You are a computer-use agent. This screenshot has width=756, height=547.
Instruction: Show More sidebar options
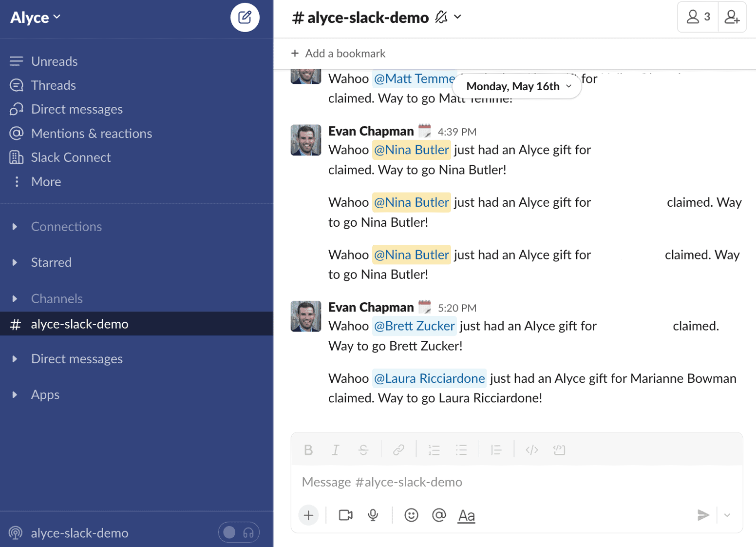pos(46,181)
